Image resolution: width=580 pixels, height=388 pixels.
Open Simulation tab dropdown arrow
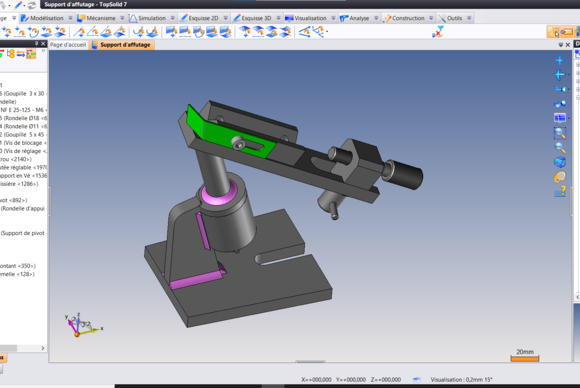pos(172,18)
